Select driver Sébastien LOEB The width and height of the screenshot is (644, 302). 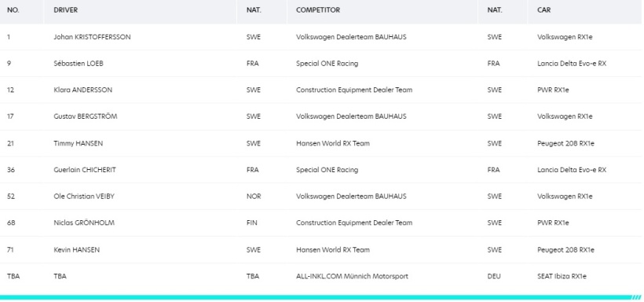pyautogui.click(x=79, y=64)
